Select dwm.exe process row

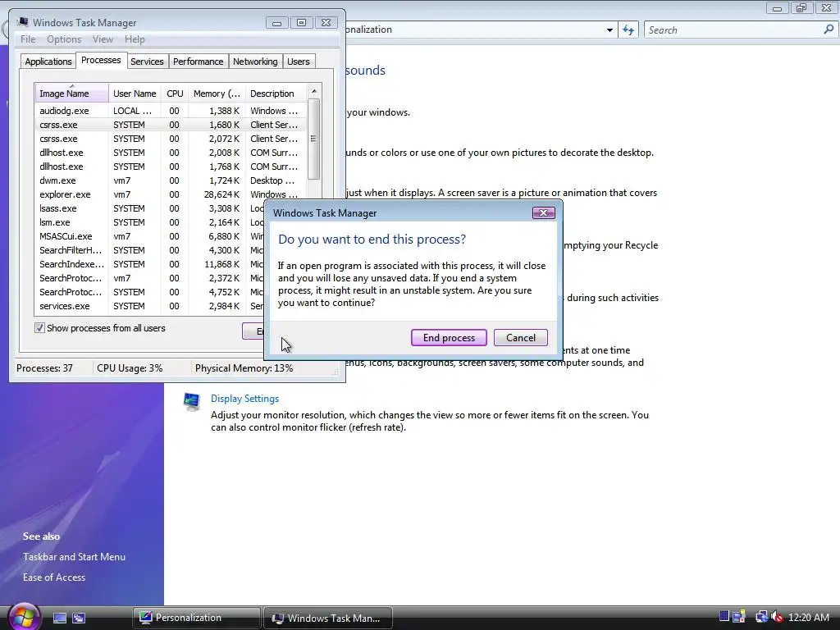point(171,180)
